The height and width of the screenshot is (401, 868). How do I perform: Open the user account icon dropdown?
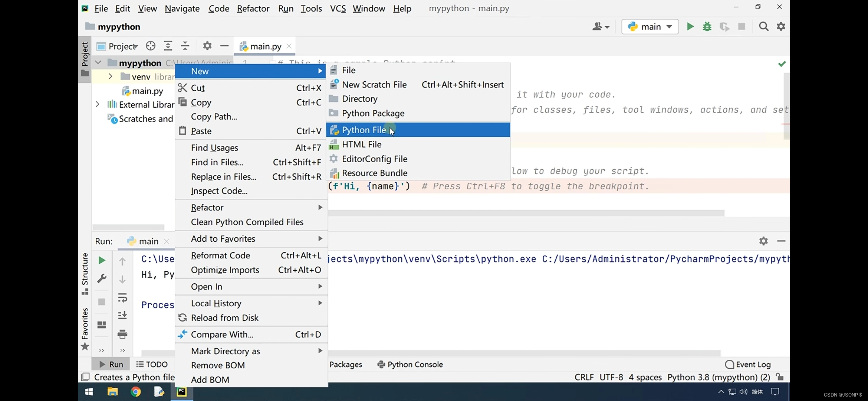(601, 27)
